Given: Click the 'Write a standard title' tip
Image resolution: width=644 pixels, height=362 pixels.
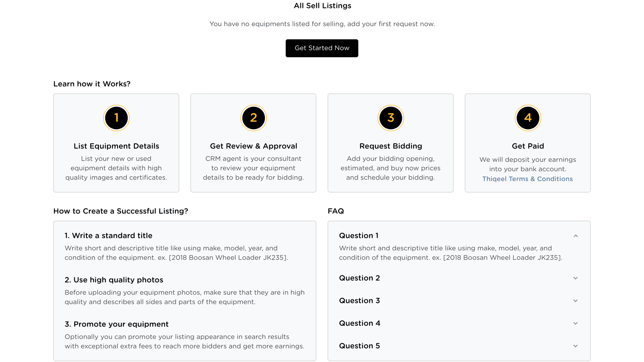Looking at the screenshot, I should pos(108,236).
